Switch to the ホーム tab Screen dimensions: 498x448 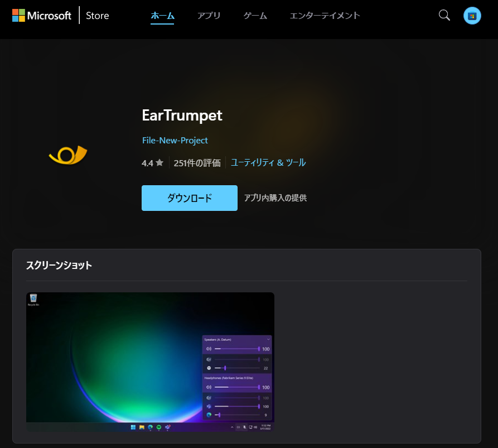pos(162,16)
